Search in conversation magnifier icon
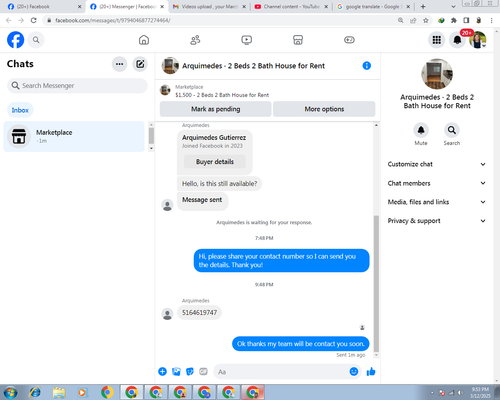 click(452, 130)
